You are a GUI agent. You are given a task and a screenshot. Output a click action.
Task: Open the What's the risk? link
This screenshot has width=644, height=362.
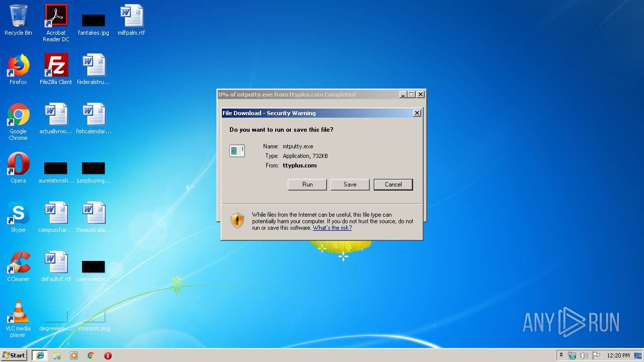tap(332, 228)
